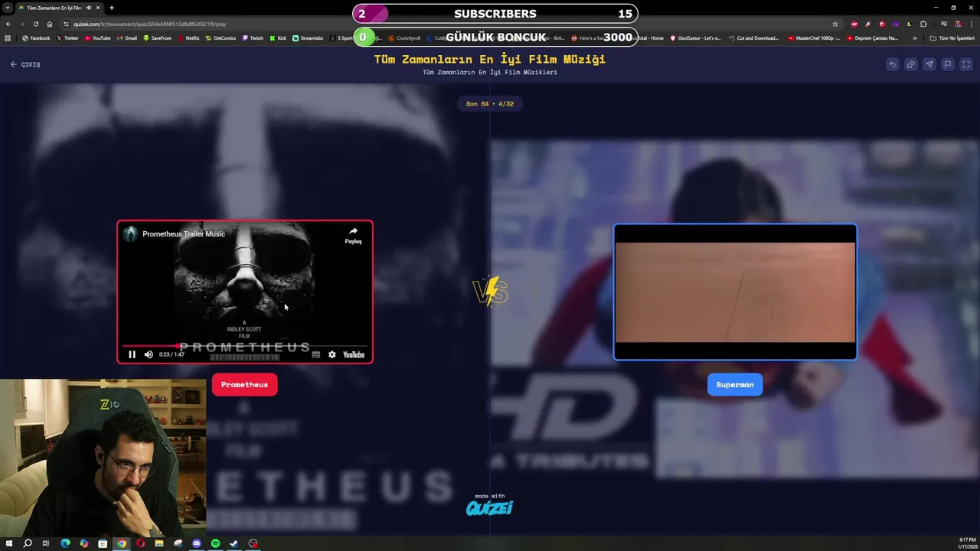Open the Windows Start menu
Image resolution: width=980 pixels, height=551 pixels.
(9, 543)
